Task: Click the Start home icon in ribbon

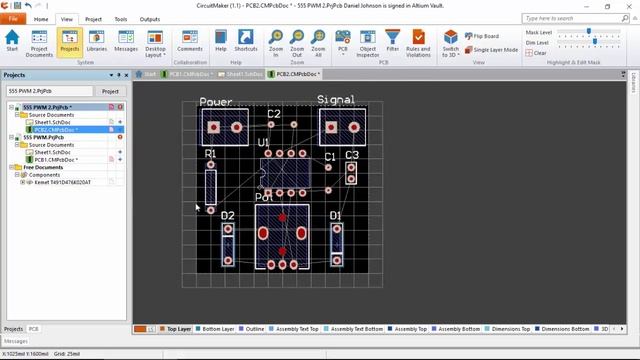Action: [12, 41]
